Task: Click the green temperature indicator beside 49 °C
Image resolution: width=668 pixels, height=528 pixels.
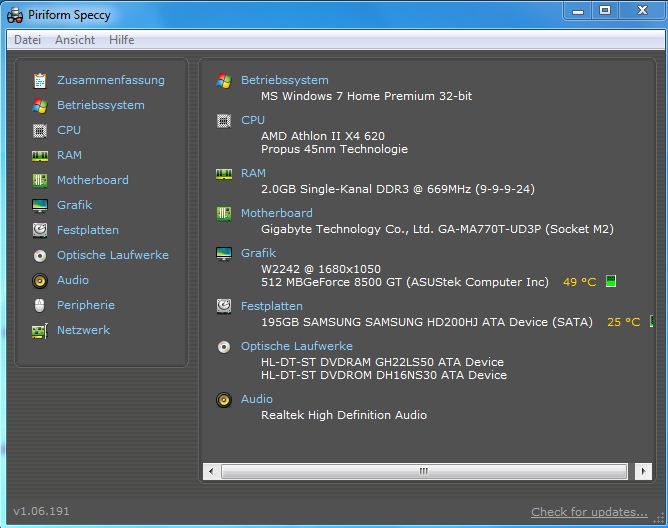Action: 611,281
